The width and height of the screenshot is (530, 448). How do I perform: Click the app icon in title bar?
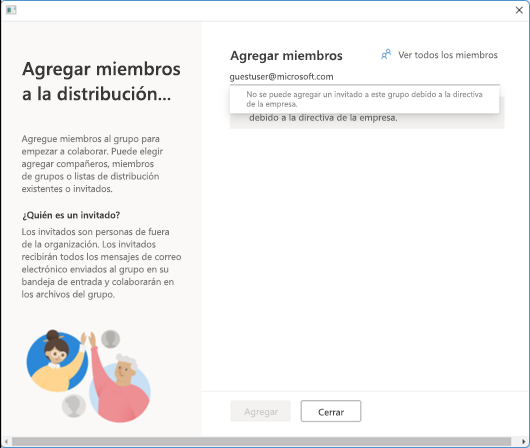[11, 10]
